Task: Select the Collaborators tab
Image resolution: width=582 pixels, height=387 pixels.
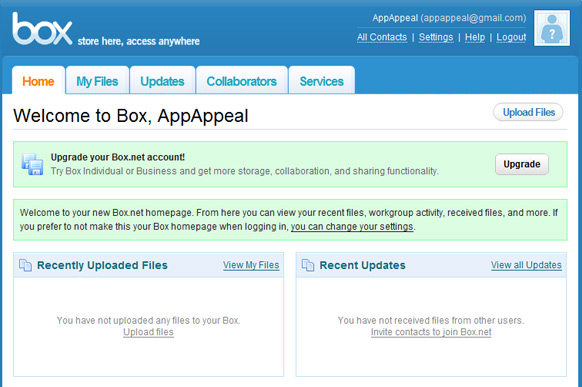Action: click(242, 81)
